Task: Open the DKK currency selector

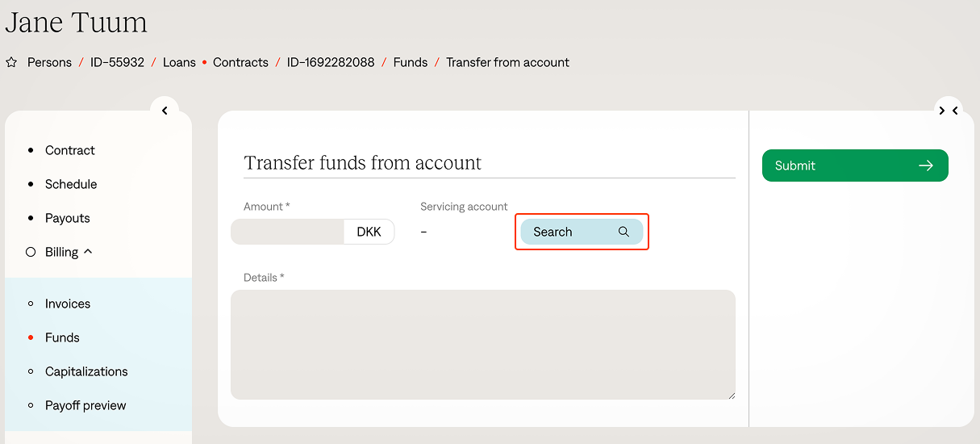Action: [x=369, y=232]
